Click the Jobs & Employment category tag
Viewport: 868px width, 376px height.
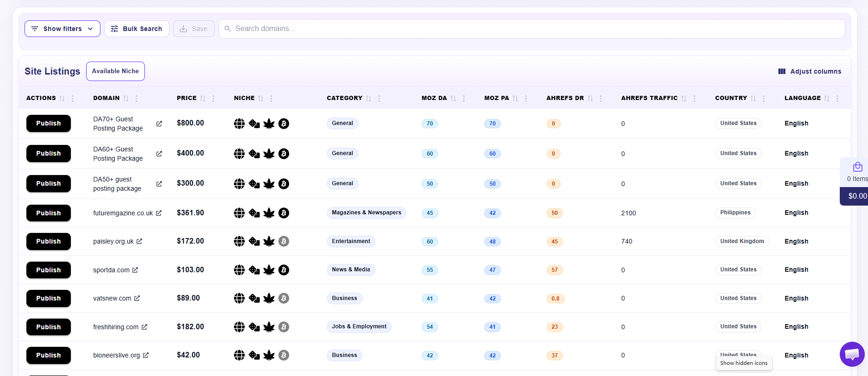pyautogui.click(x=359, y=327)
